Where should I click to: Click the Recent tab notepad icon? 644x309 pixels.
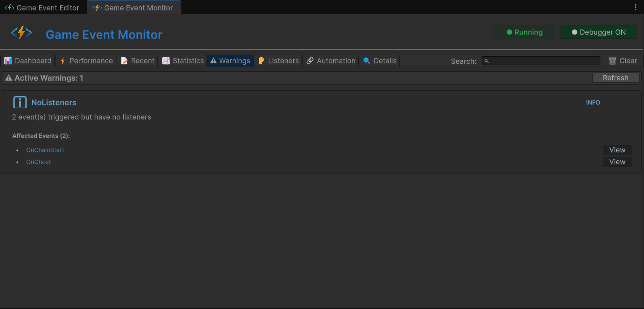click(x=124, y=61)
